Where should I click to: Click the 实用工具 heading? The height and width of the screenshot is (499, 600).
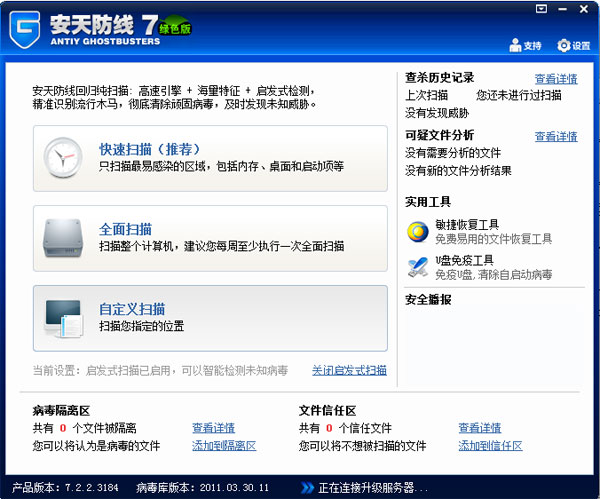click(x=428, y=202)
